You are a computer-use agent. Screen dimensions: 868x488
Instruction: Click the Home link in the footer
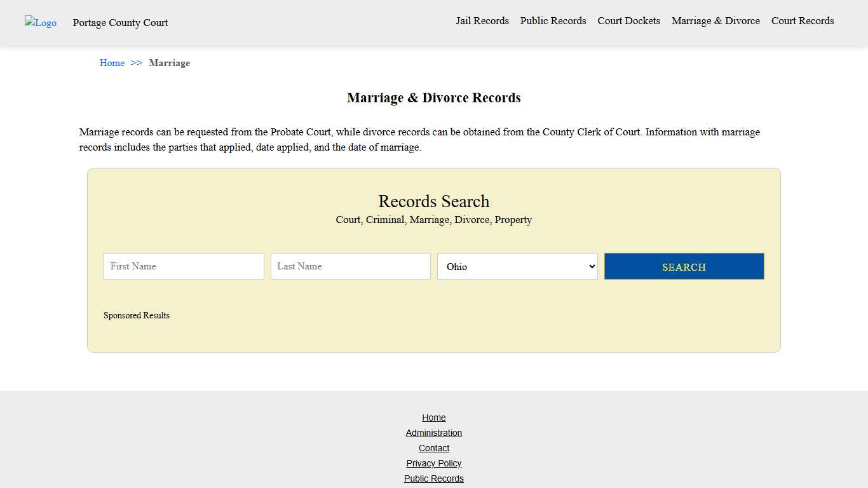click(x=434, y=417)
